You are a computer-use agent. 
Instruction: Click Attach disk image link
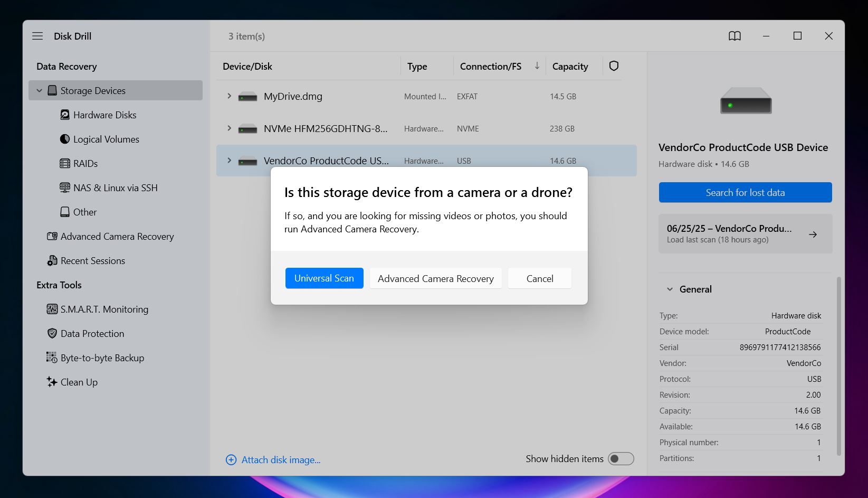(281, 460)
